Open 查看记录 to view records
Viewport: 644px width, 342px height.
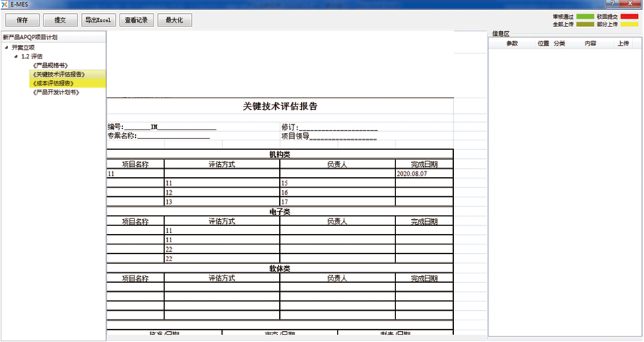click(137, 20)
